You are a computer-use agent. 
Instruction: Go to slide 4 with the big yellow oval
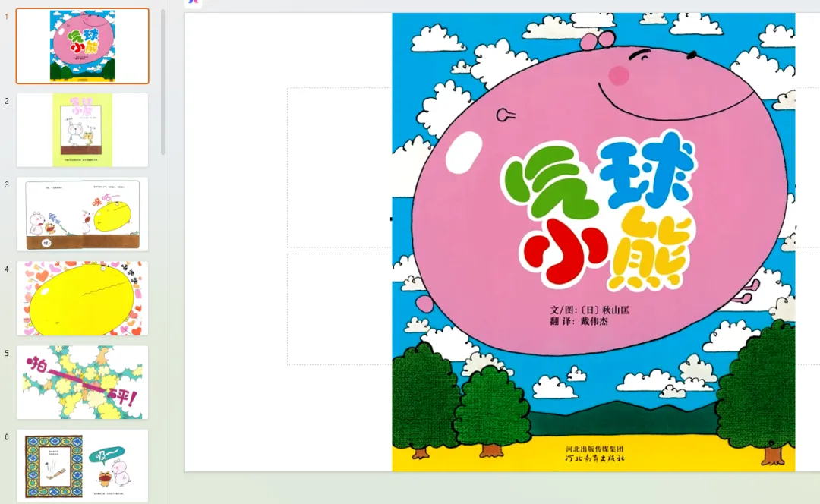pyautogui.click(x=83, y=298)
